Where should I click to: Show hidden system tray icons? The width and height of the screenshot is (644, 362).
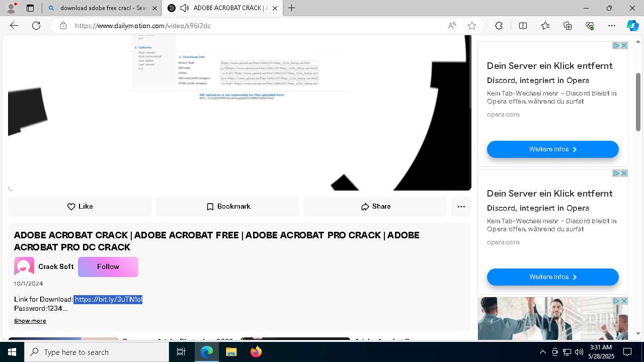[542, 352]
